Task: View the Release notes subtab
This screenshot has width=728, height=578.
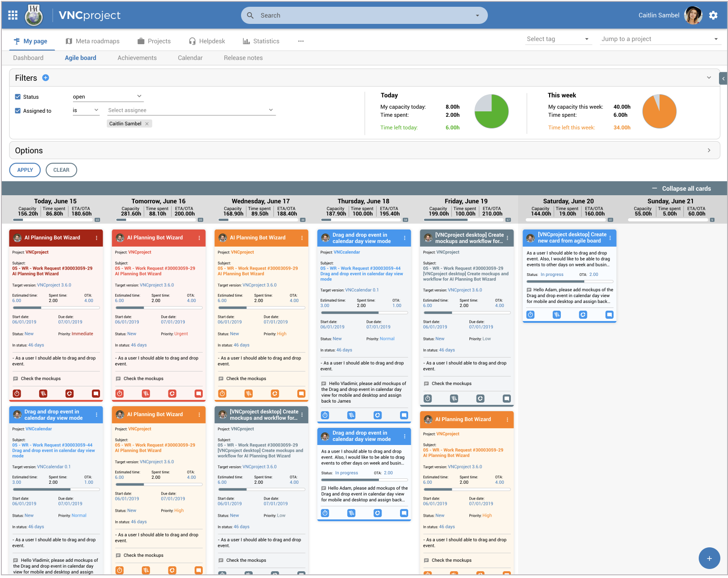Action: point(243,58)
